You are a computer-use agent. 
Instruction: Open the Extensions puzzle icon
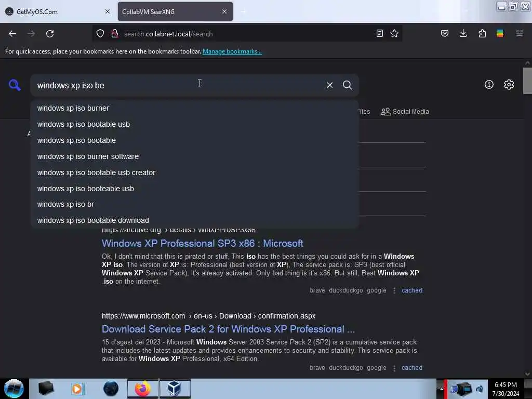[x=482, y=33]
